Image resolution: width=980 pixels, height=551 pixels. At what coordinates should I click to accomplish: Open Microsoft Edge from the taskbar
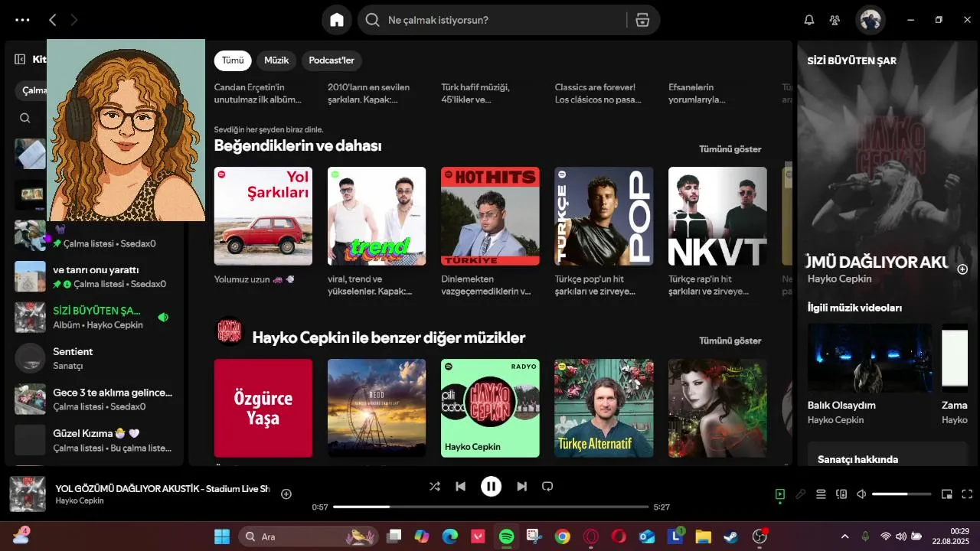click(450, 536)
